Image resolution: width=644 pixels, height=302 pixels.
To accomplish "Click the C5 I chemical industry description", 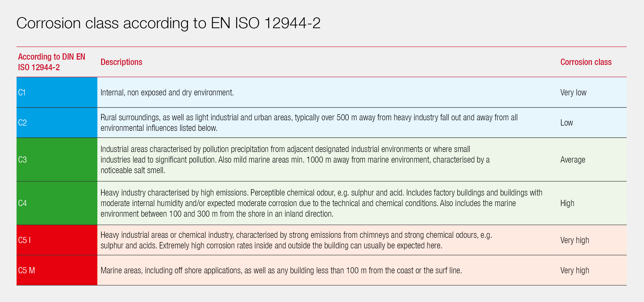I will (296, 240).
